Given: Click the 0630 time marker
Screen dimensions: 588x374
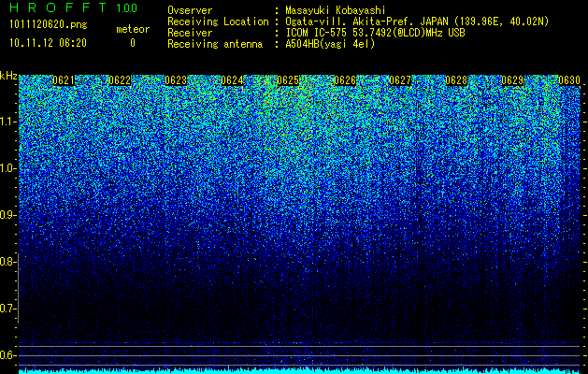Looking at the screenshot, I should pyautogui.click(x=569, y=79).
